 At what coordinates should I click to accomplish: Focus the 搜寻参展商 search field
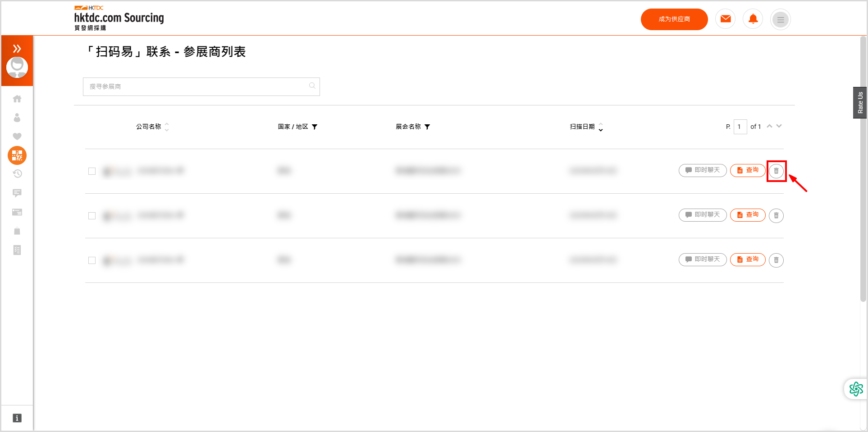point(201,86)
